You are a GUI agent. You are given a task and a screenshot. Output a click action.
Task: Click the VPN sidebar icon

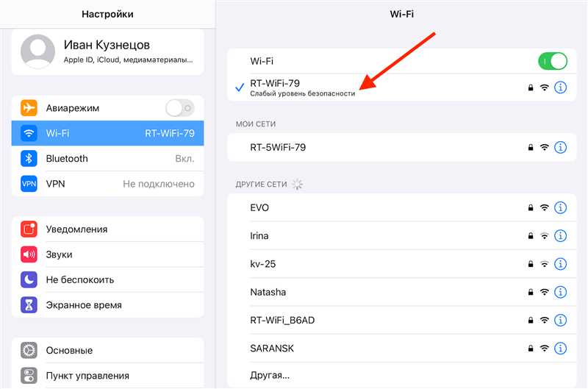pyautogui.click(x=29, y=184)
